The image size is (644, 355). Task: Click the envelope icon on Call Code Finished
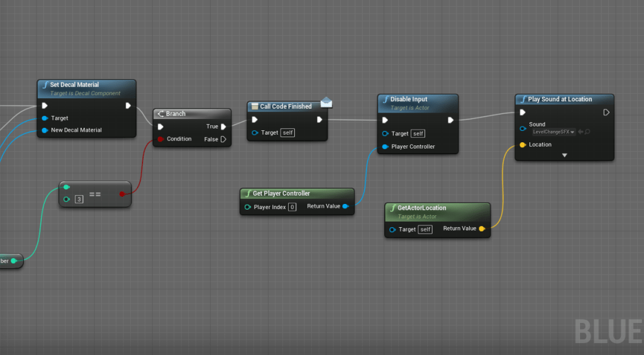coord(326,103)
